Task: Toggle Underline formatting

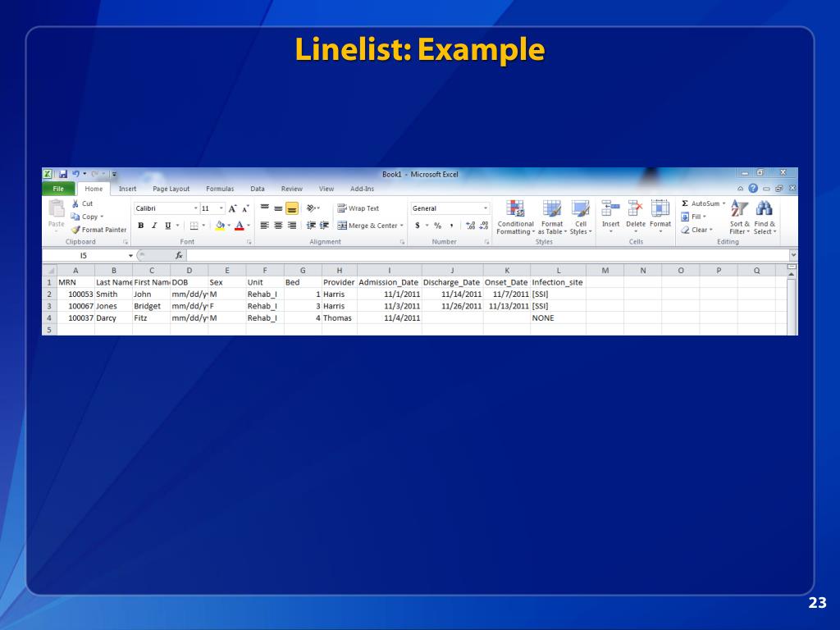Action: pos(167,226)
